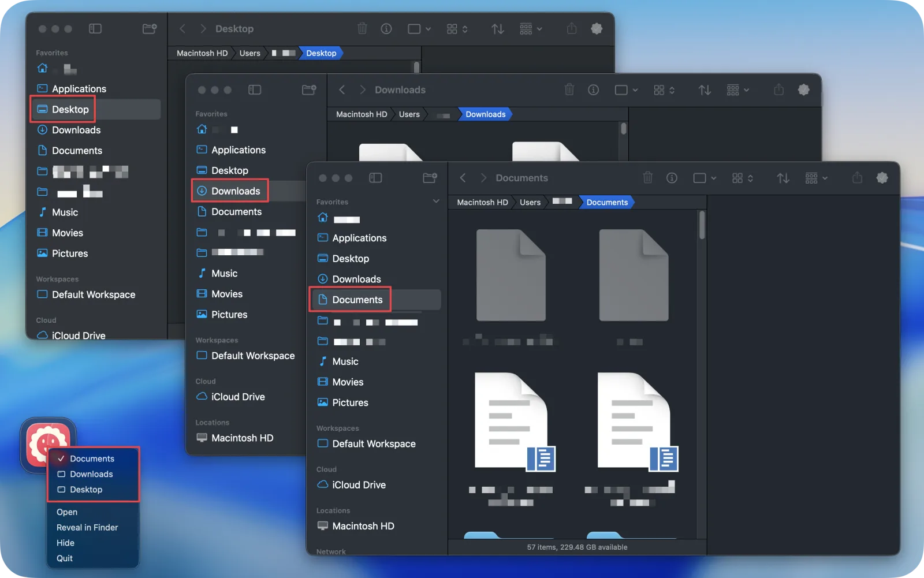
Task: Select Documents in Documents window sidebar
Action: click(376, 300)
